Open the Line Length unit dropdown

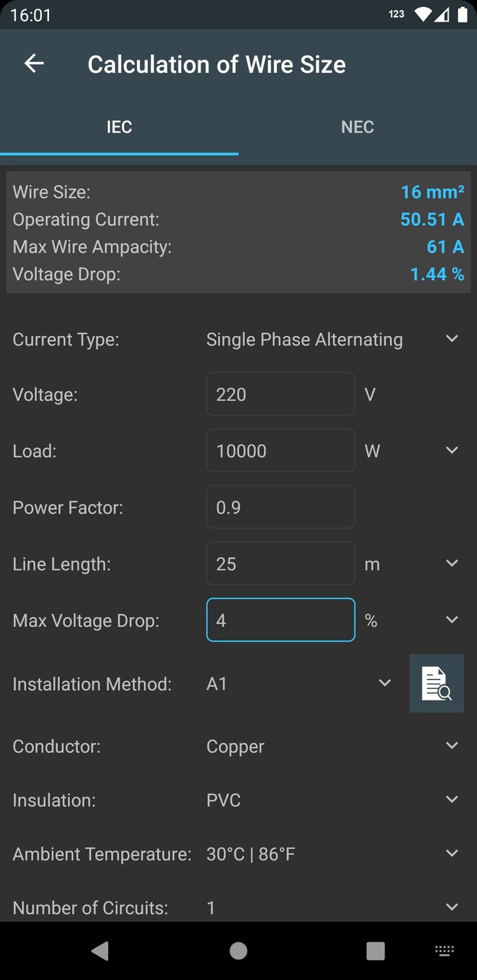coord(452,563)
